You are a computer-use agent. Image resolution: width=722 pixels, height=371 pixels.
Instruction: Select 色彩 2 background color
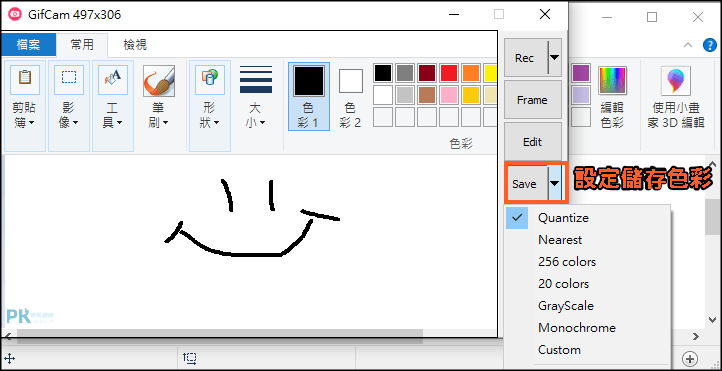tap(350, 96)
